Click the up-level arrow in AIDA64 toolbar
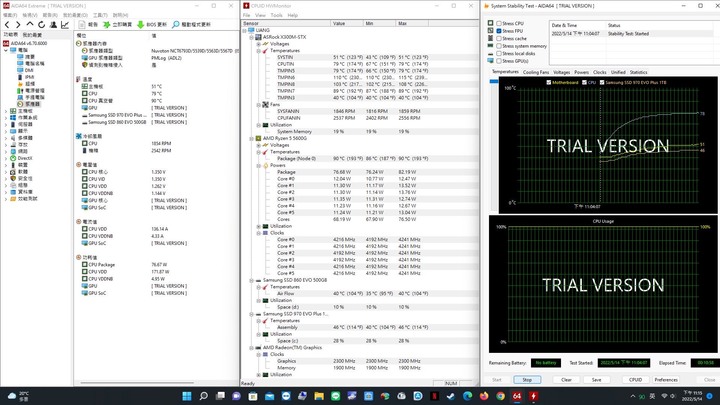 click(30, 24)
